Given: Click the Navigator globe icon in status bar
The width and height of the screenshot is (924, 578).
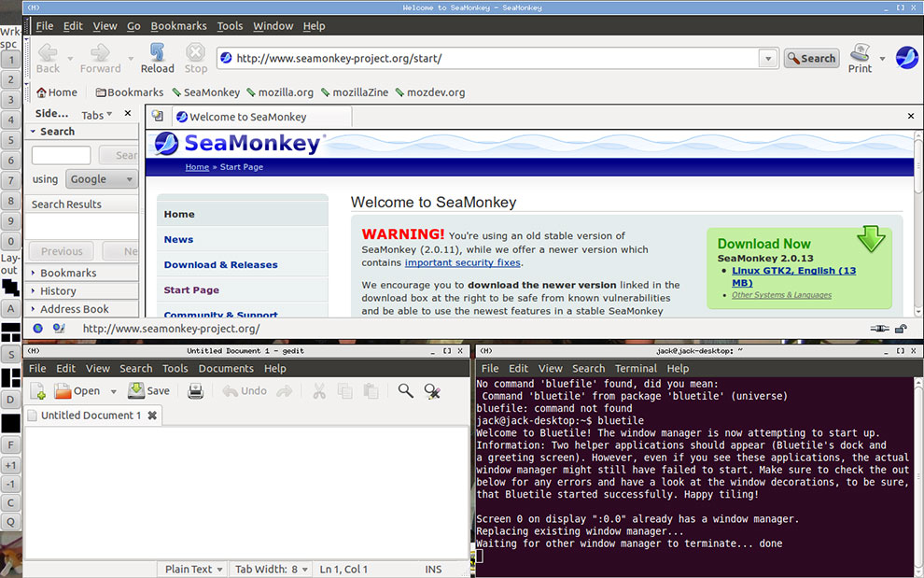Looking at the screenshot, I should pyautogui.click(x=37, y=329).
